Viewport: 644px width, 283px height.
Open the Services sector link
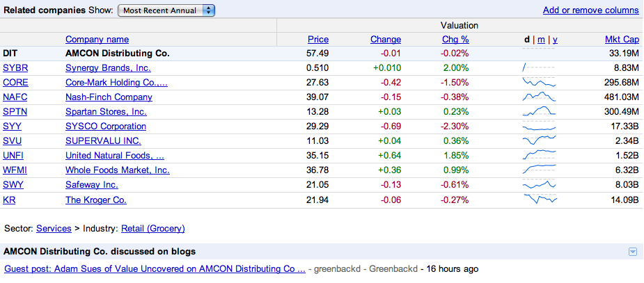point(54,229)
